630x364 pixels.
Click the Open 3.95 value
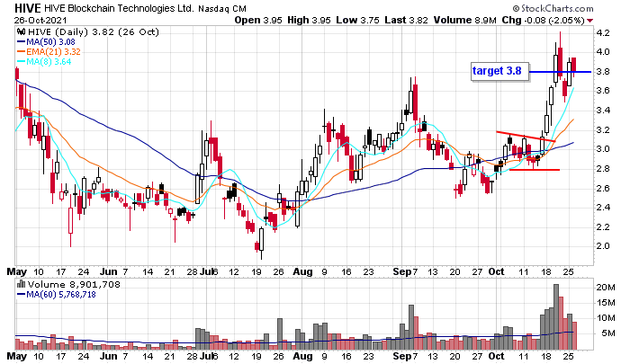coord(258,20)
